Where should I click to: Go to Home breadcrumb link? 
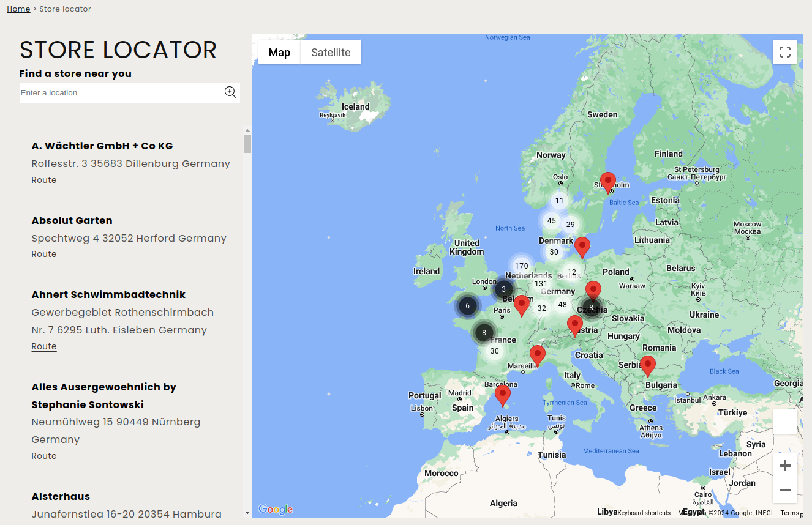(x=18, y=9)
